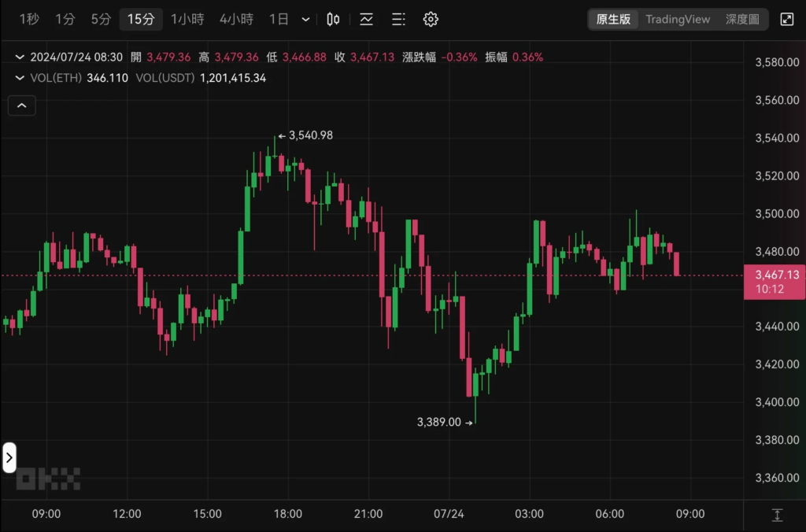
Task: Open chart settings gear
Action: click(x=431, y=20)
